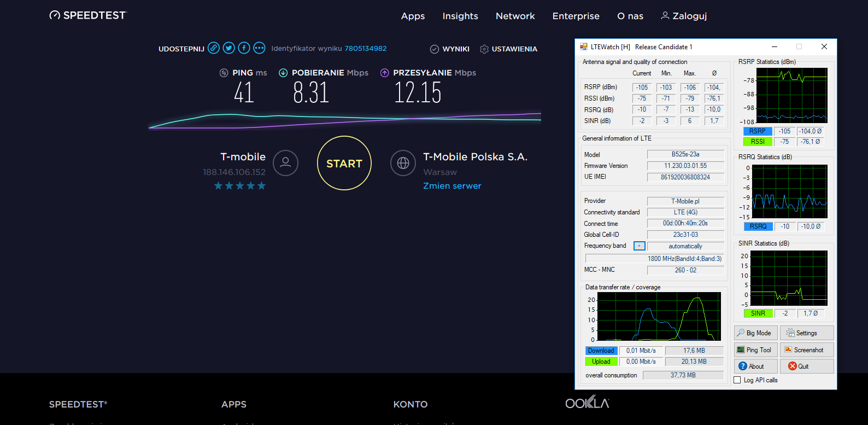
Task: Click Zaloguj to log in
Action: 684,16
